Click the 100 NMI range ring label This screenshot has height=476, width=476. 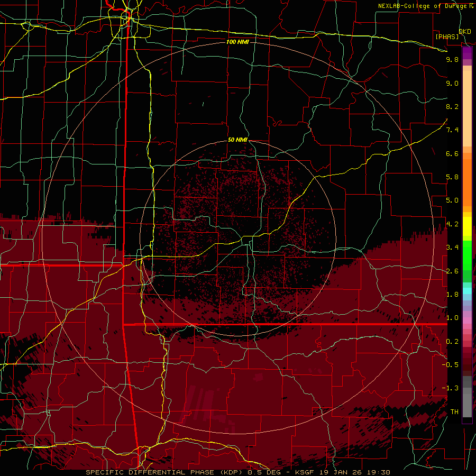pyautogui.click(x=237, y=42)
